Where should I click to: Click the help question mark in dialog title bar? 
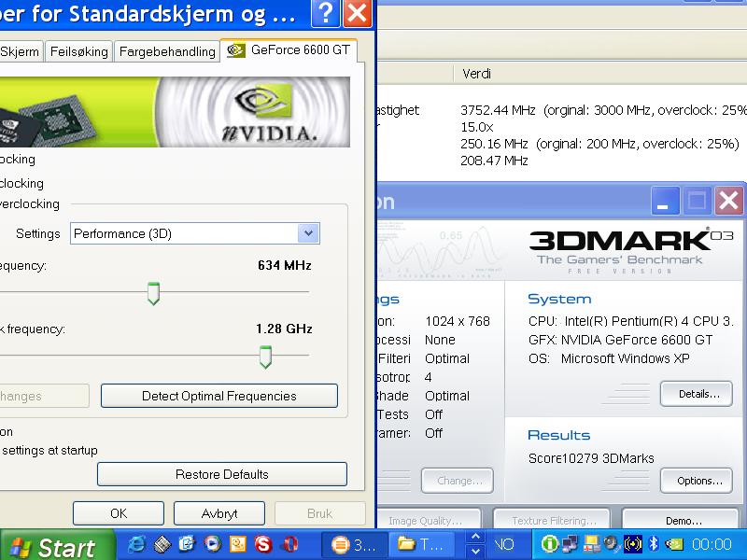[x=325, y=13]
